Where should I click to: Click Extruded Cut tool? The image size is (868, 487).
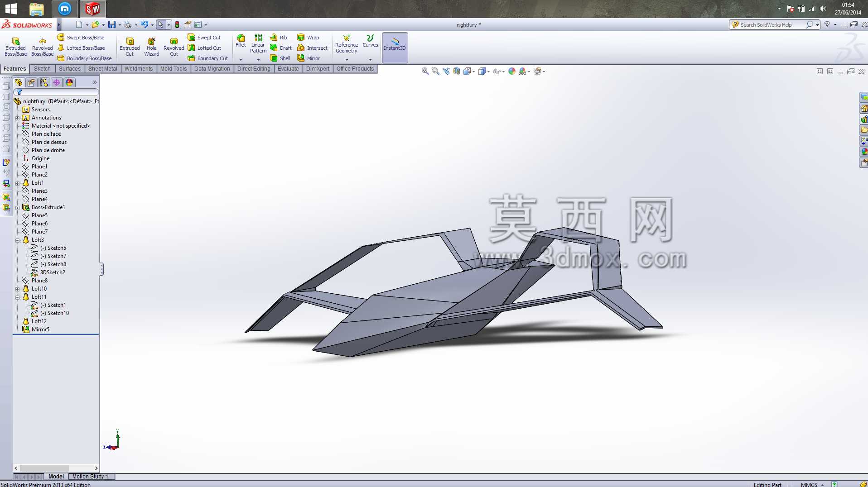click(130, 47)
